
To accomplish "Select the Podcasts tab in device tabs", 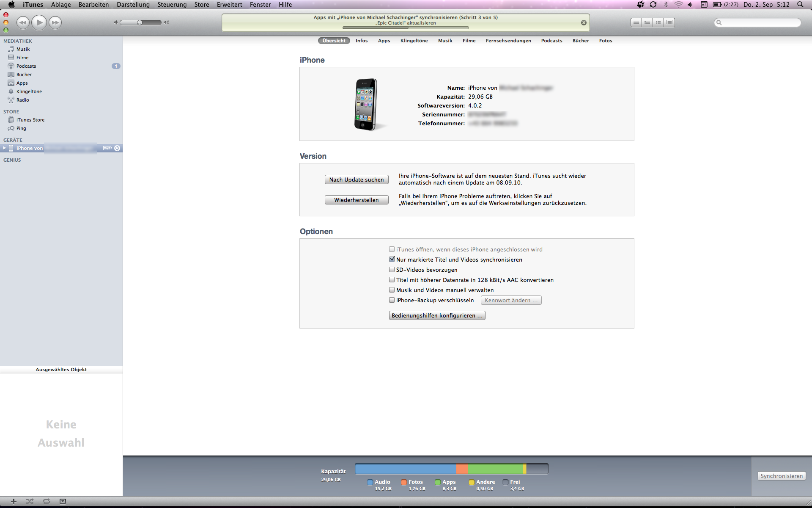I will [552, 41].
